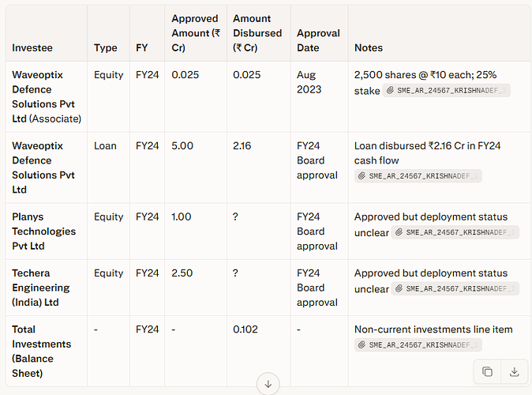Open citation chip for Techera deployment status note
Image resolution: width=532 pixels, height=395 pixels.
click(455, 288)
